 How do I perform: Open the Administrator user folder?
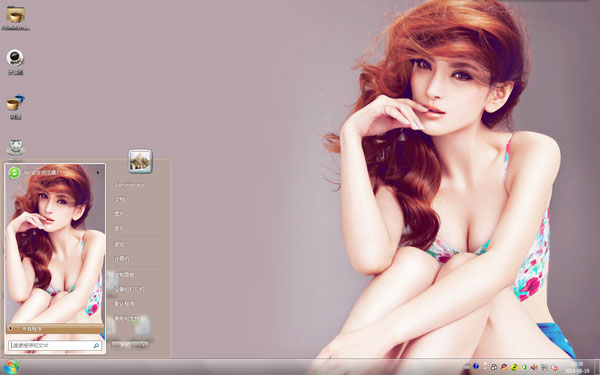[129, 185]
